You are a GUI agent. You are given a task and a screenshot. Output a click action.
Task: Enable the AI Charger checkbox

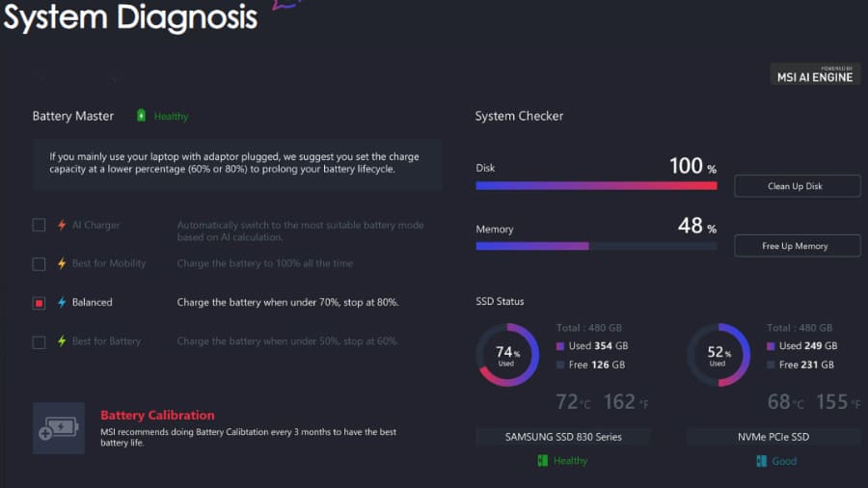39,226
